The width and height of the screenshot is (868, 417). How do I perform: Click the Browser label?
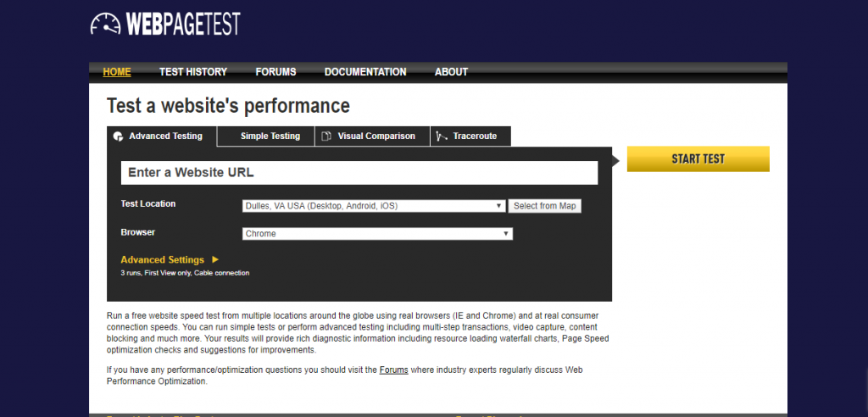[138, 232]
